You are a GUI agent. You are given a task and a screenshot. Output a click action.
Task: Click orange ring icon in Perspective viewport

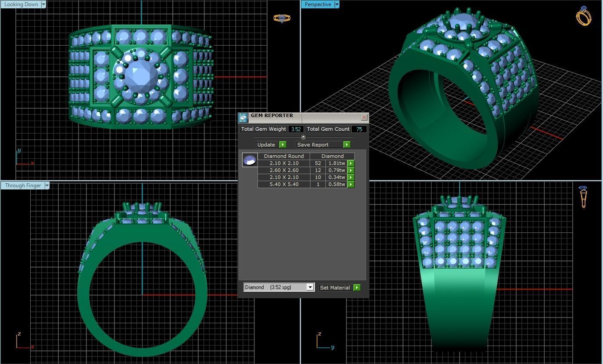584,16
